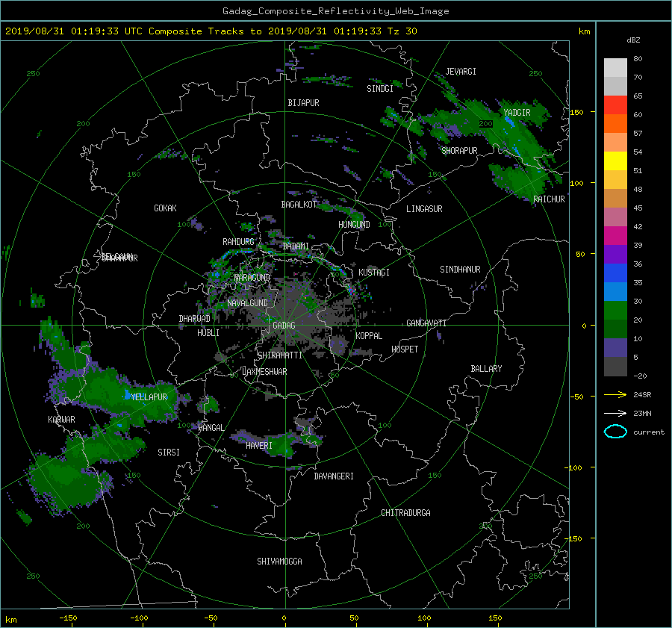Select the KUSTAGI city label
Image resolution: width=672 pixels, height=628 pixels.
[x=374, y=273]
